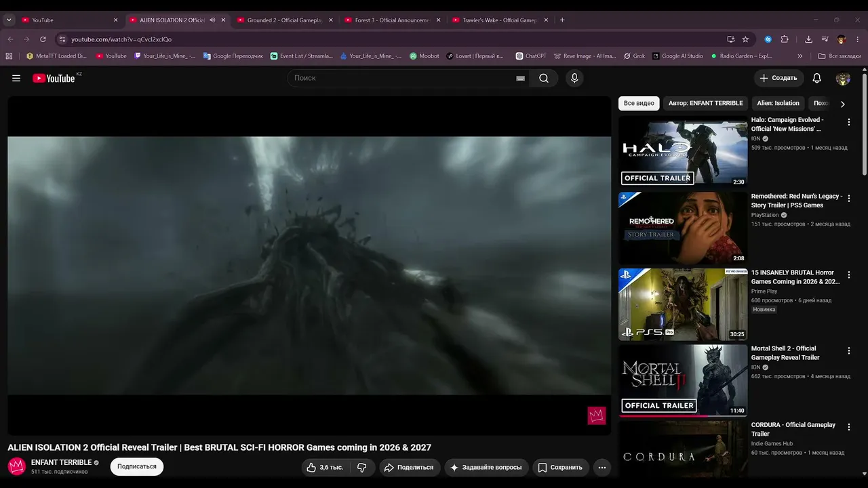This screenshot has width=868, height=488.
Task: Open the 15 INSANELY BRUTAL Horror Games thumbnail
Action: coord(683,304)
